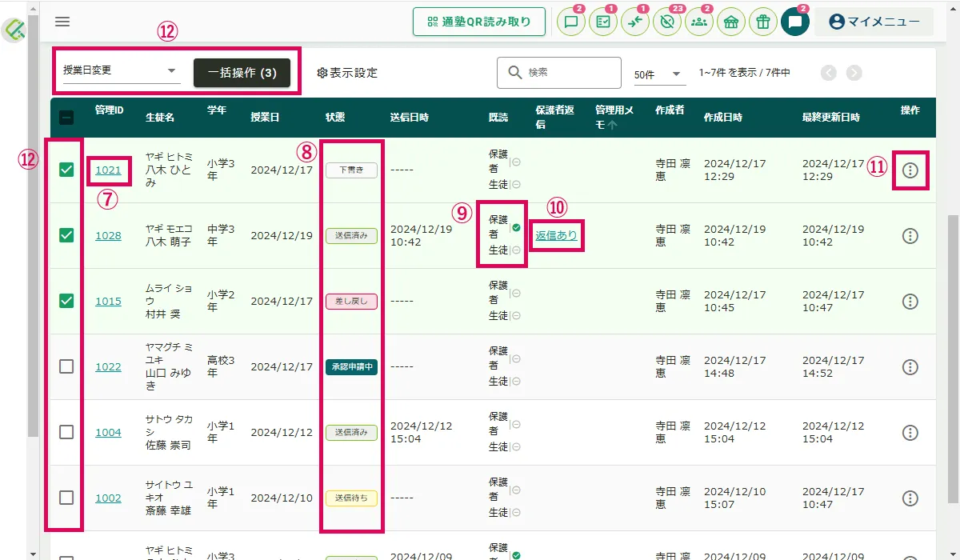Open report ID 1002 link
Image resolution: width=960 pixels, height=560 pixels.
[108, 498]
